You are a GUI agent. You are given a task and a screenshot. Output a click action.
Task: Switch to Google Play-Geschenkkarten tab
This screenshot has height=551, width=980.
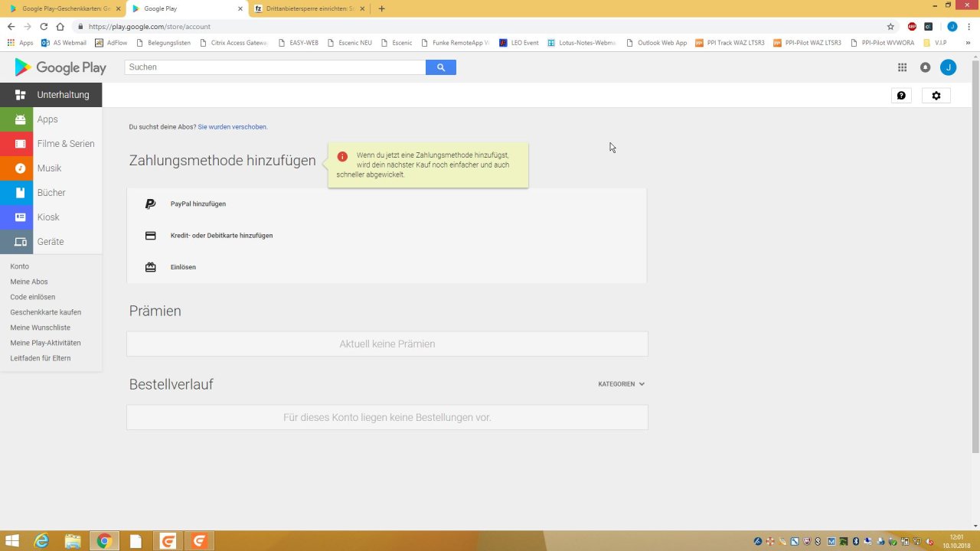coord(64,8)
